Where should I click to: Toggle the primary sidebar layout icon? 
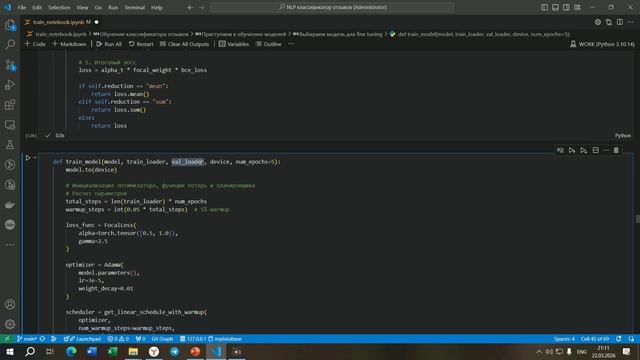pyautogui.click(x=544, y=7)
